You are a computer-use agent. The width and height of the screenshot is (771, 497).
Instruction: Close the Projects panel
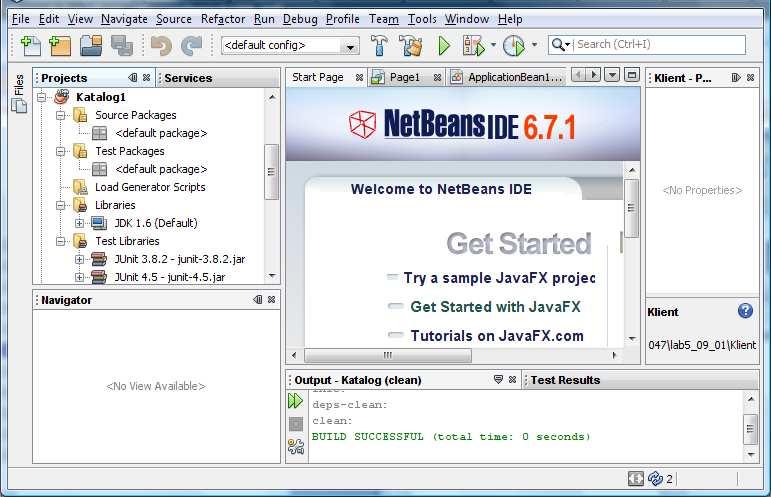tap(147, 78)
